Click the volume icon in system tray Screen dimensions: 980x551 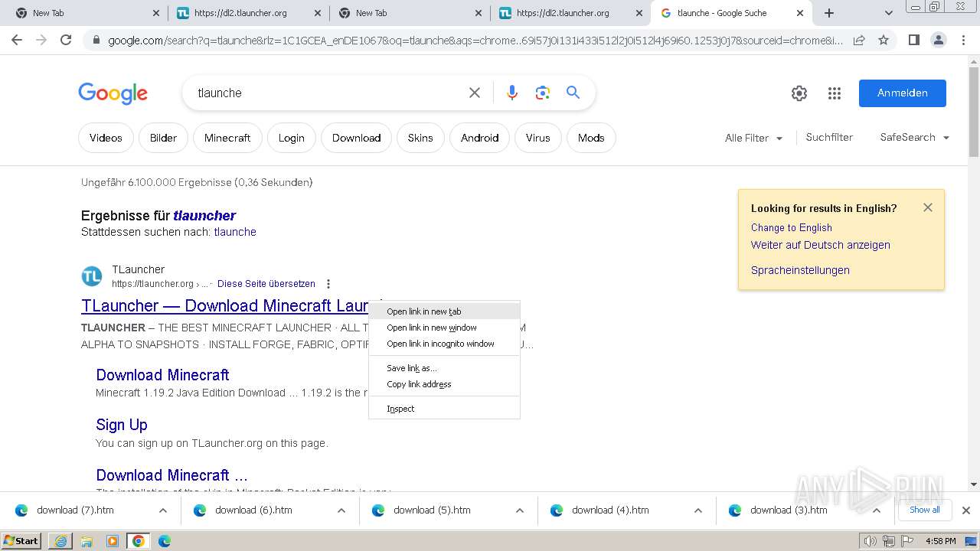pos(871,541)
